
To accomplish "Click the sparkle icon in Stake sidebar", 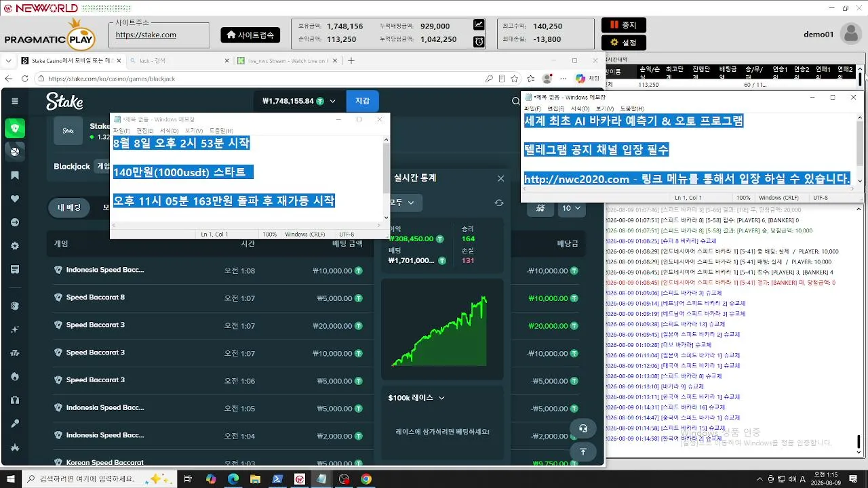I will point(15,329).
